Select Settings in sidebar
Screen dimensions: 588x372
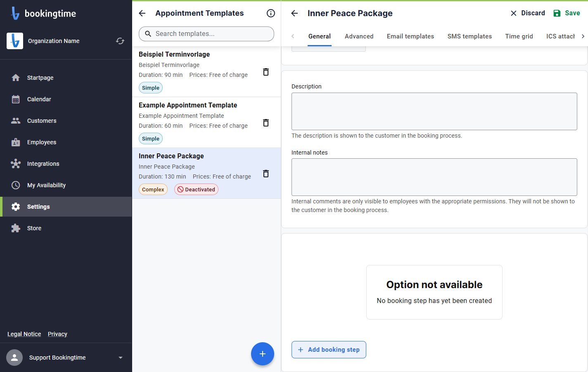[x=66, y=207]
